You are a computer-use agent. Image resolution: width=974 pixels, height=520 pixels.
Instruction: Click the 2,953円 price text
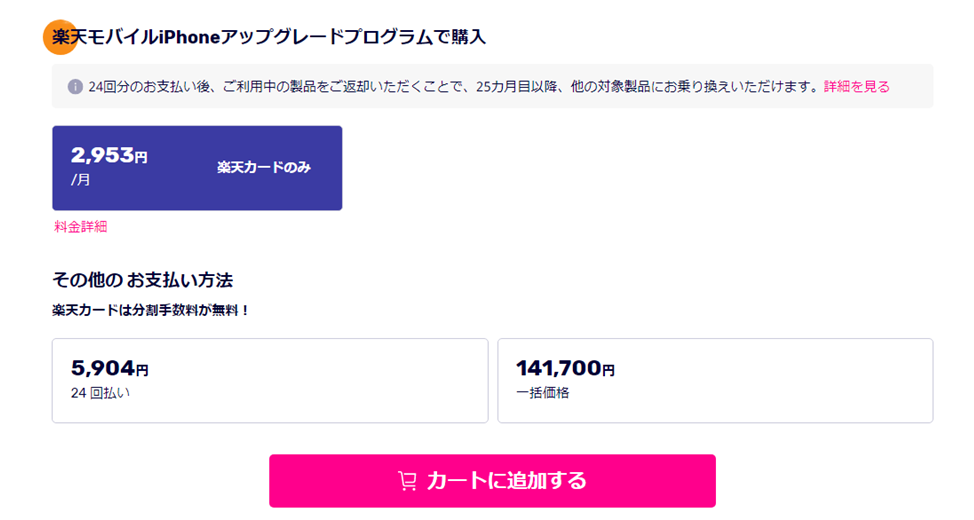109,155
